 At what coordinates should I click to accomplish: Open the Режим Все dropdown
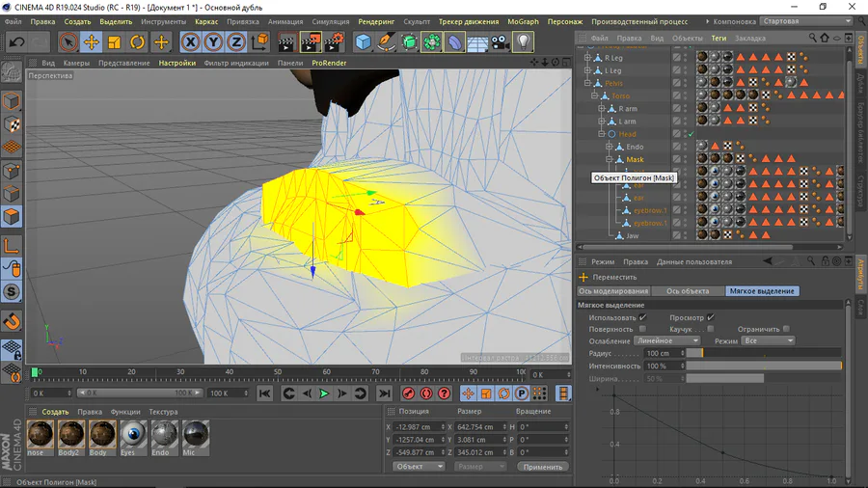click(x=769, y=340)
